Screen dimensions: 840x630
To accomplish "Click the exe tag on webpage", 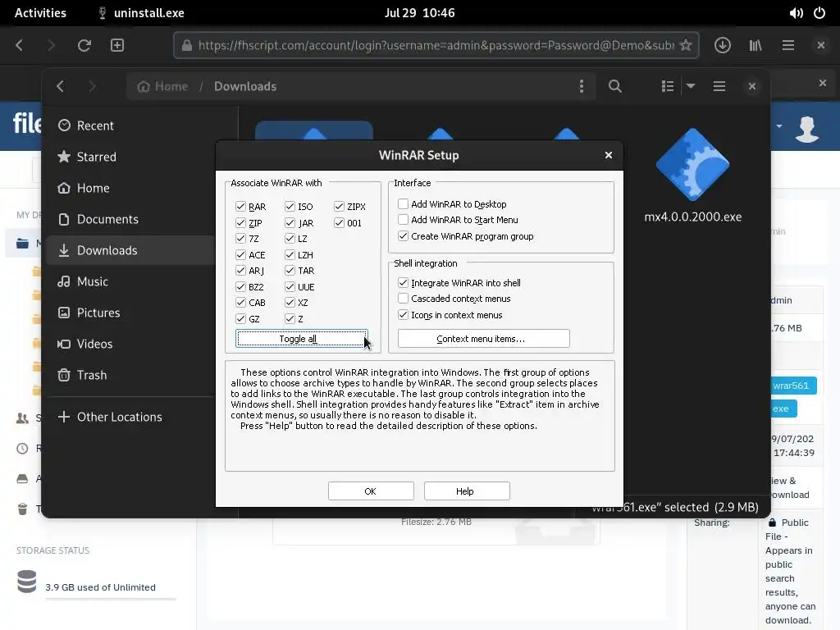I will [x=782, y=409].
